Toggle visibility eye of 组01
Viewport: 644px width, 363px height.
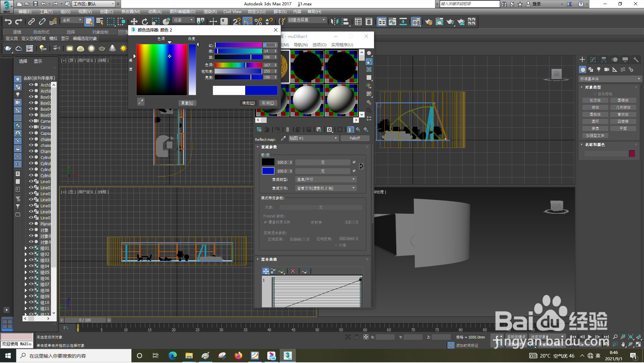coord(31,248)
